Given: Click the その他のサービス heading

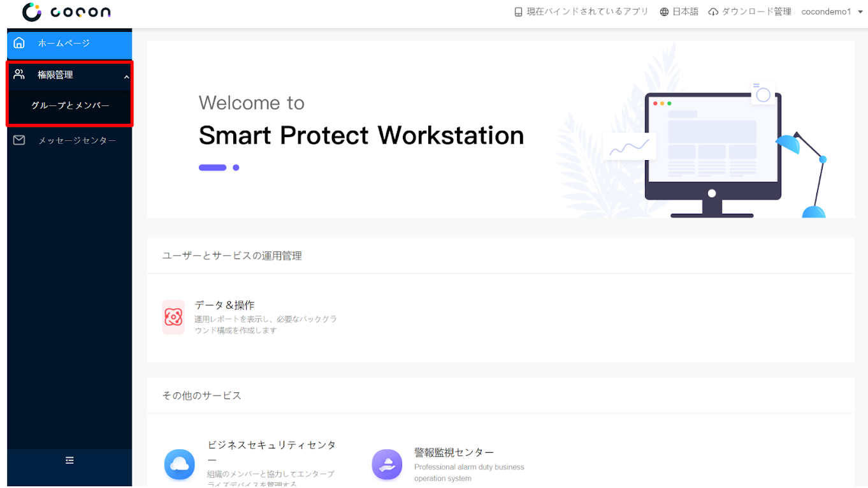Looking at the screenshot, I should [x=201, y=396].
